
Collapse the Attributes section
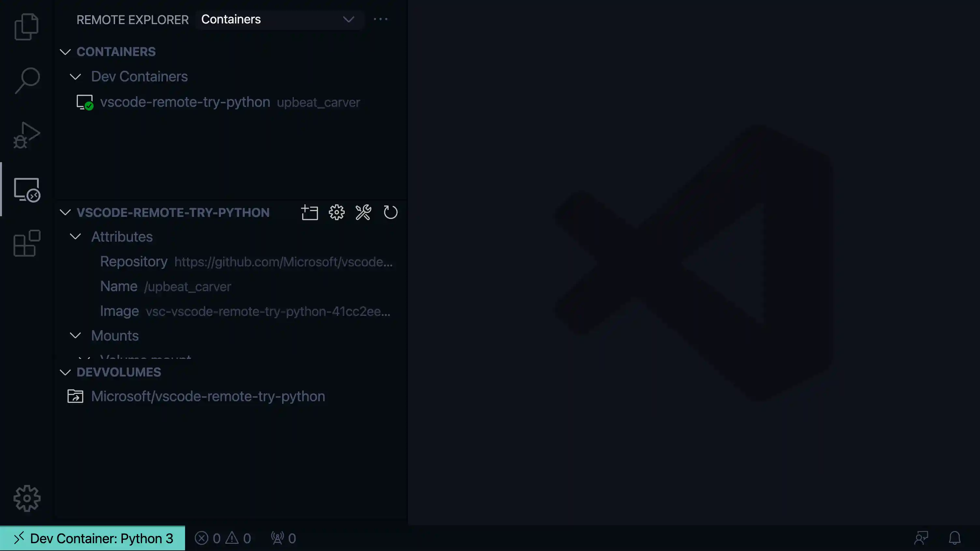coord(75,236)
